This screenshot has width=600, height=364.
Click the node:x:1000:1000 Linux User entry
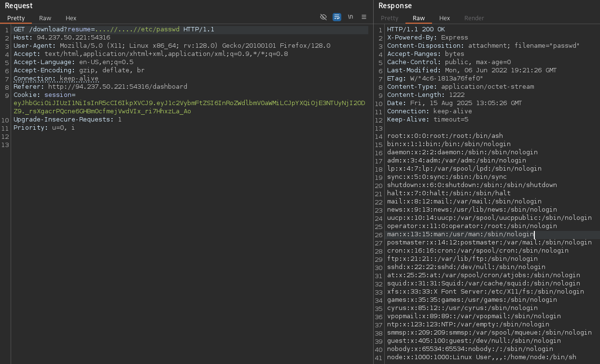pyautogui.click(x=482, y=357)
